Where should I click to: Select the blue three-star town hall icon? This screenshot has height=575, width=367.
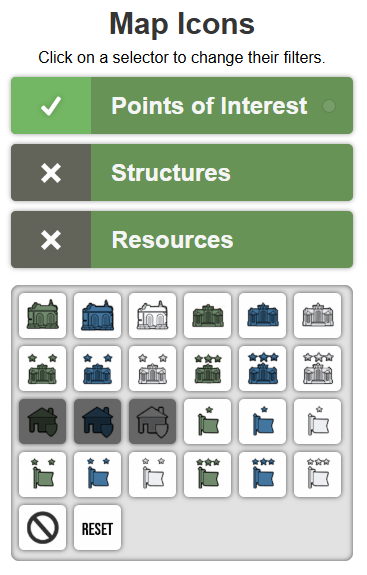pos(263,369)
